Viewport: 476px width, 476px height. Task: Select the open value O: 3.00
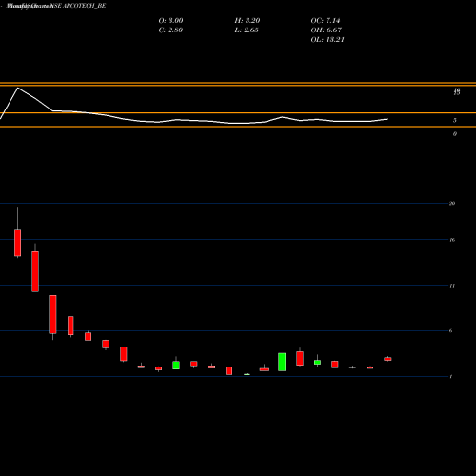point(170,21)
